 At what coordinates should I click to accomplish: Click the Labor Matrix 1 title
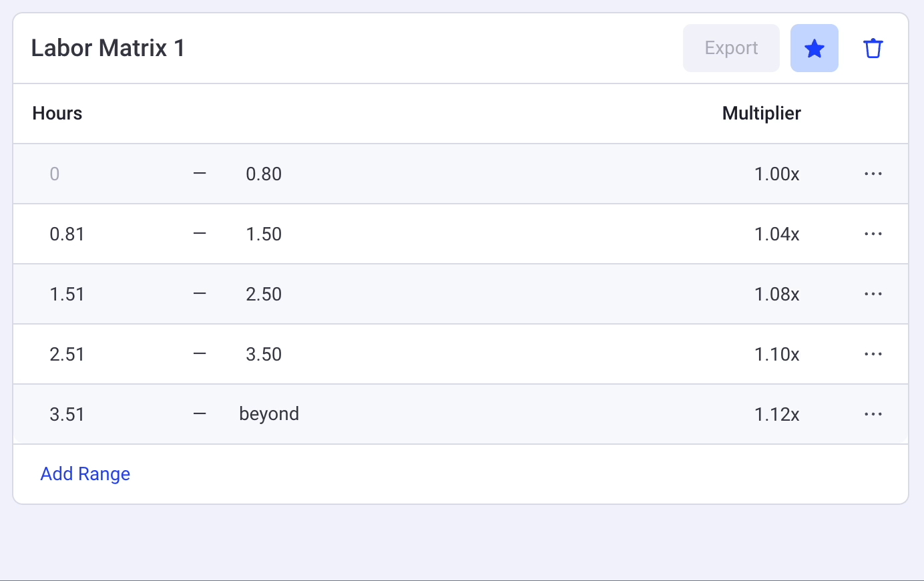[109, 47]
